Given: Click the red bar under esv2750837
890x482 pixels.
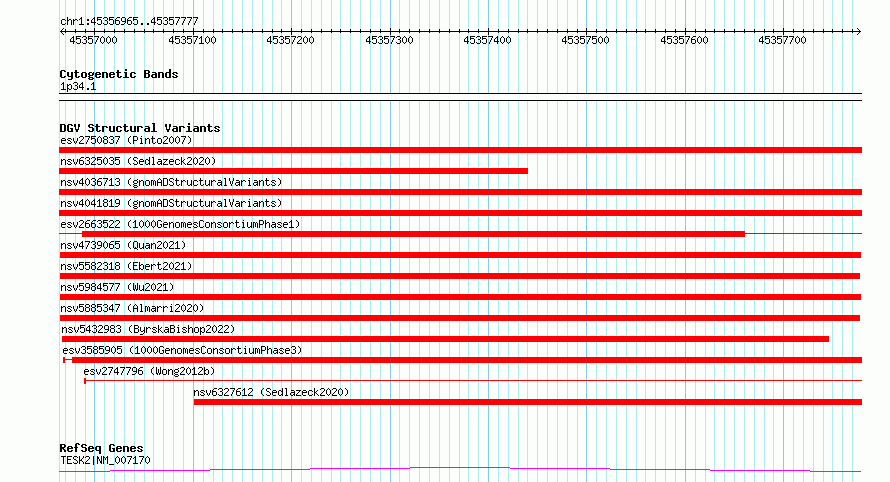Looking at the screenshot, I should pos(460,150).
